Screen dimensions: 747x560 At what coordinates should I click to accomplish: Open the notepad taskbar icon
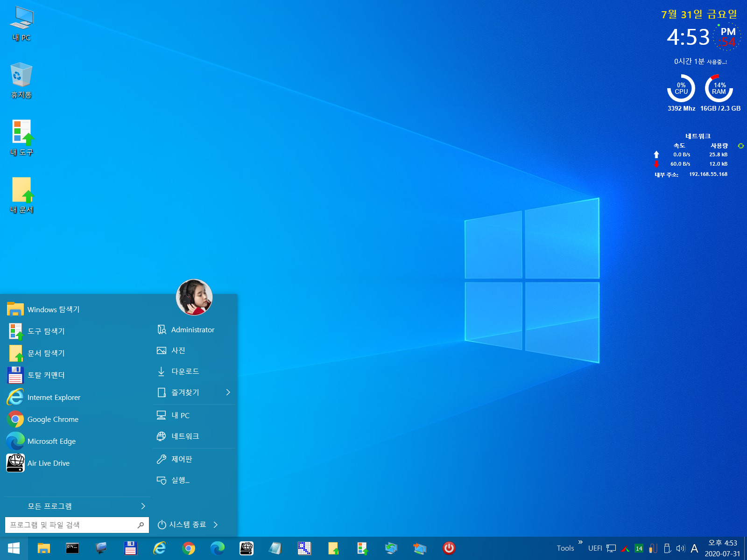click(x=275, y=548)
